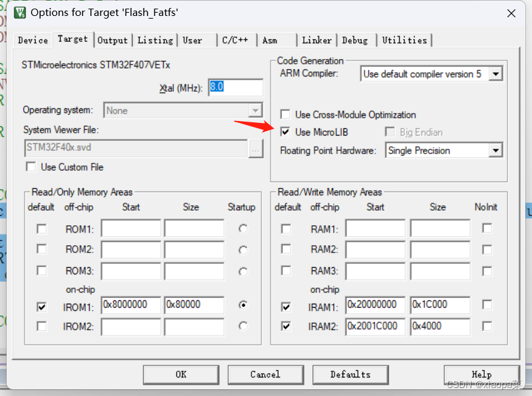This screenshot has height=396, width=532.
Task: Click the Cancel button
Action: [x=265, y=375]
